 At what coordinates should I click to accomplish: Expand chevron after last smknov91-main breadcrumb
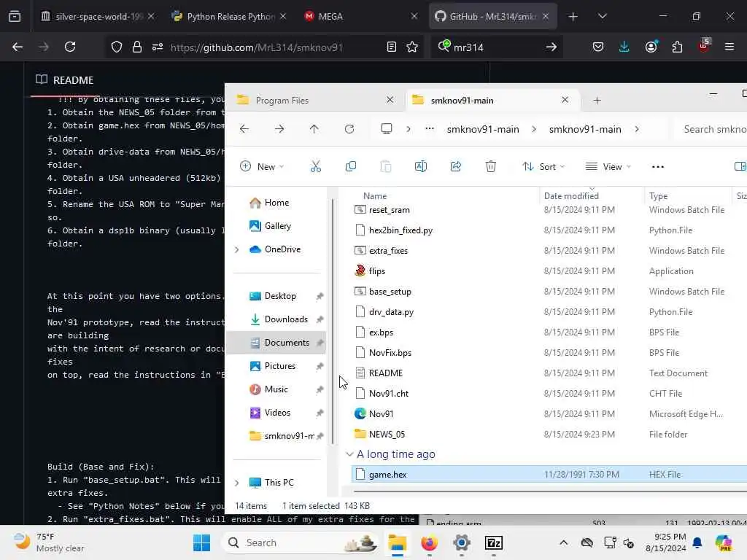click(x=637, y=129)
